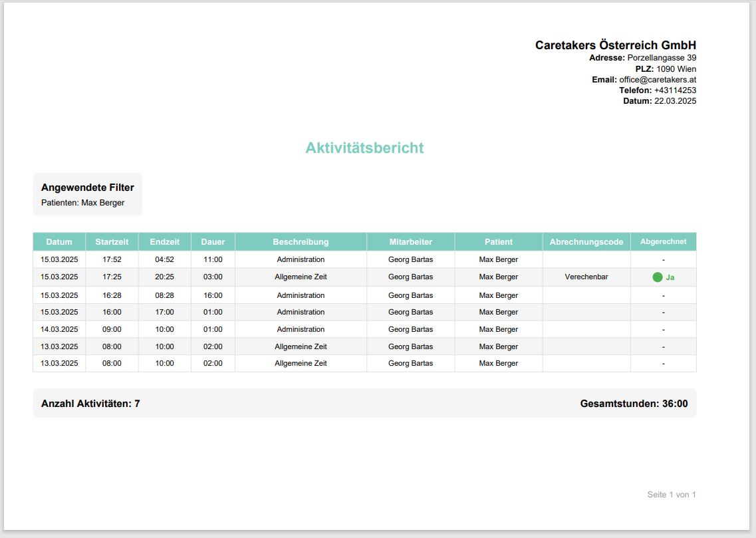The width and height of the screenshot is (756, 538).
Task: Click the "Seite 1 von 1" page indicator
Action: click(671, 495)
